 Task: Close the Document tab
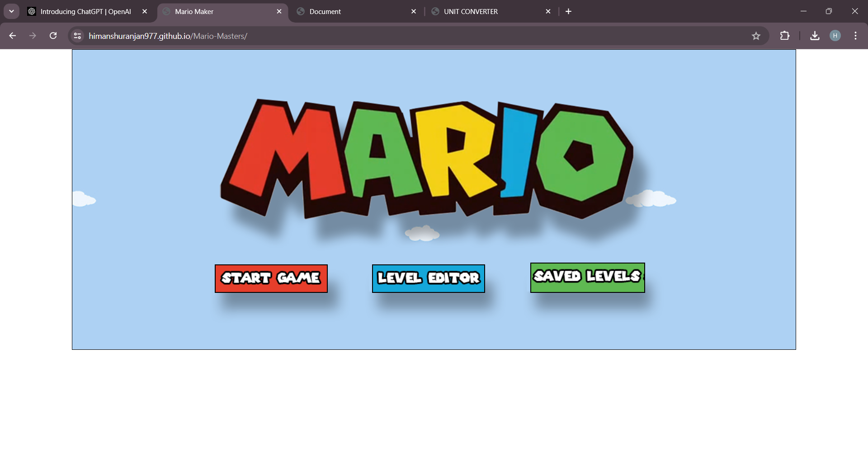[x=414, y=11]
